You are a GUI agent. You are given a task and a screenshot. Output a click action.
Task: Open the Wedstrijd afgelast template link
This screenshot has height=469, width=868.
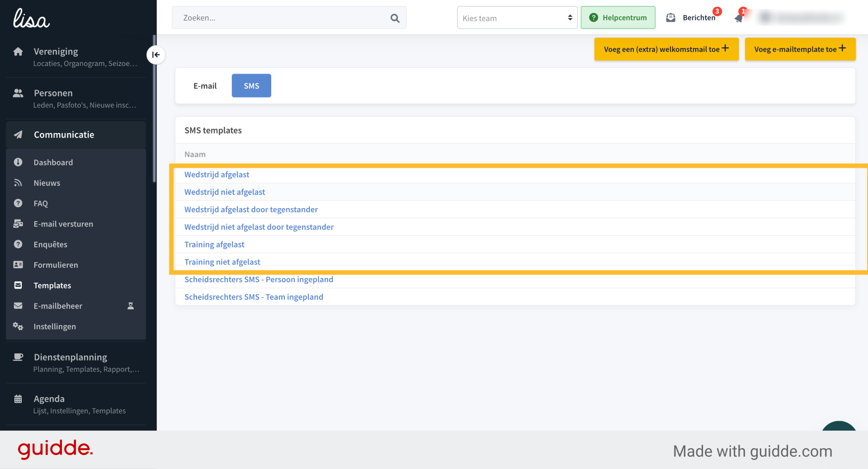point(217,175)
